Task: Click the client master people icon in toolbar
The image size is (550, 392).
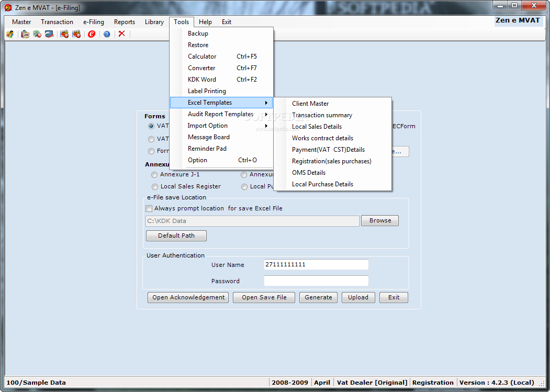Action: tap(10, 34)
